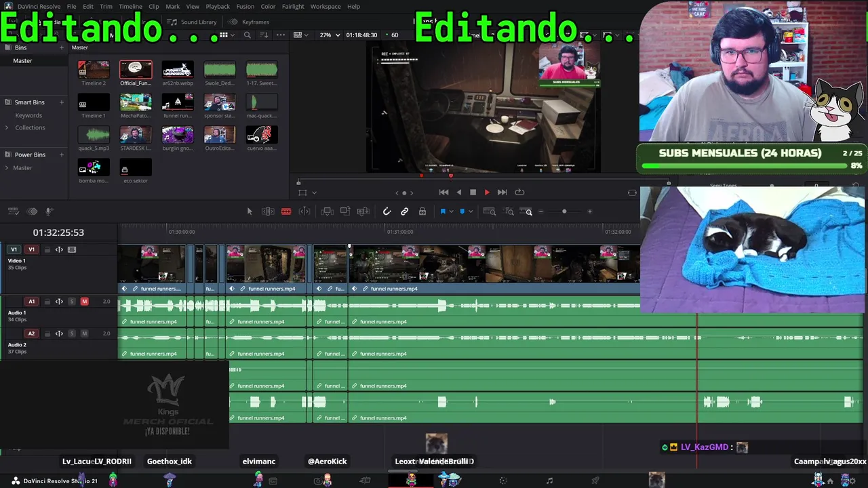Viewport: 868px width, 488px height.
Task: Click the timeline zoom in plus
Action: [589, 211]
